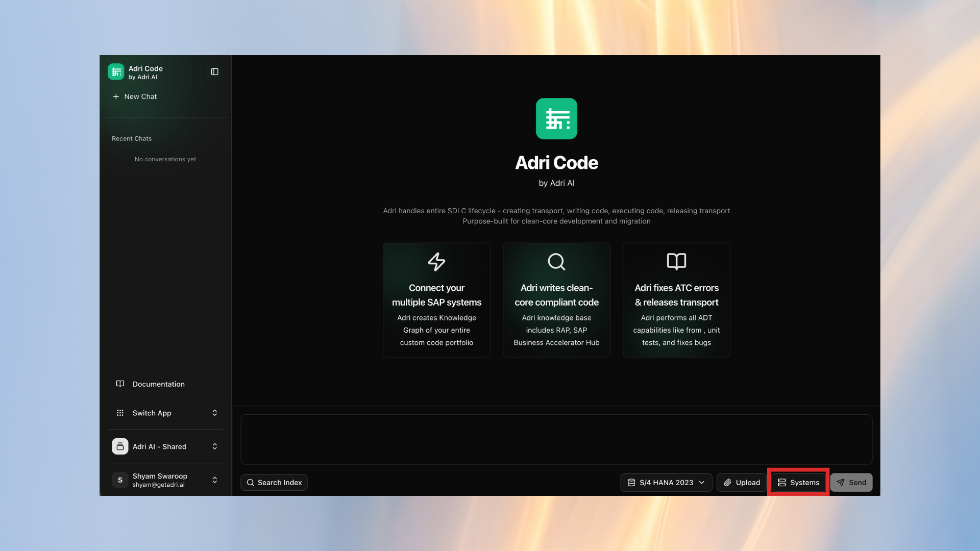Click the large Adri Code green icon

[556, 118]
